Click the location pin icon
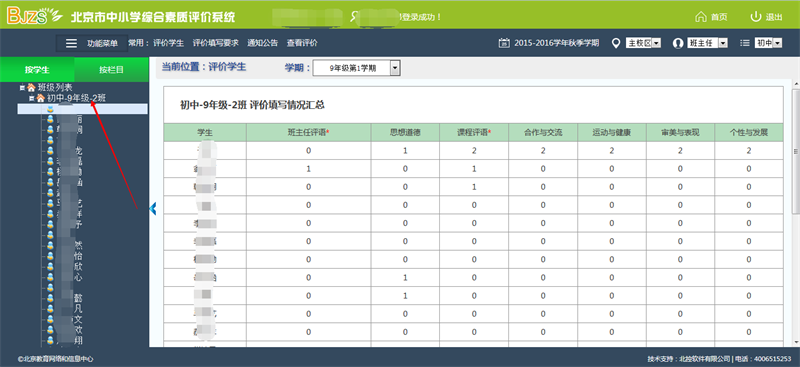Image resolution: width=800 pixels, height=367 pixels. point(616,43)
